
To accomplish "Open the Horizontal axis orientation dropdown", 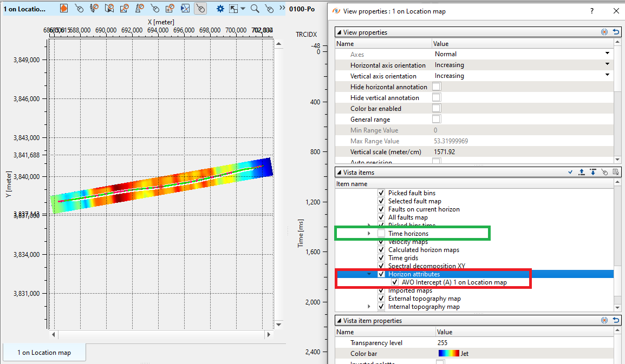I will coord(607,65).
